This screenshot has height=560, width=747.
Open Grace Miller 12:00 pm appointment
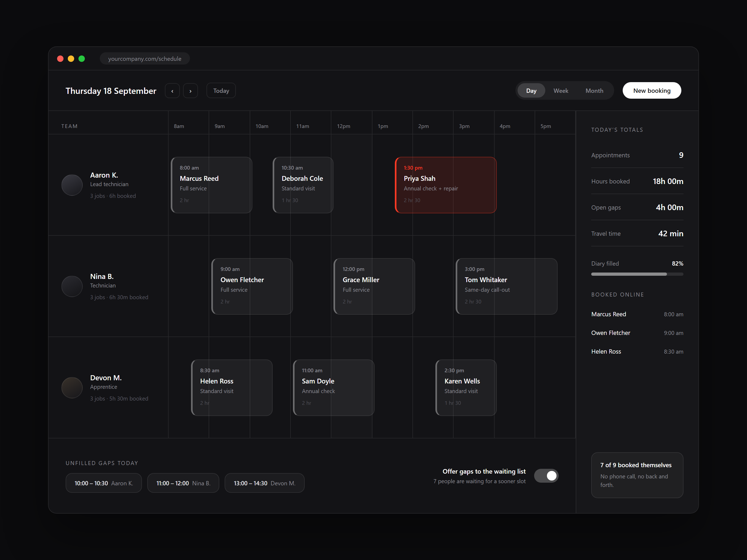pos(374,286)
